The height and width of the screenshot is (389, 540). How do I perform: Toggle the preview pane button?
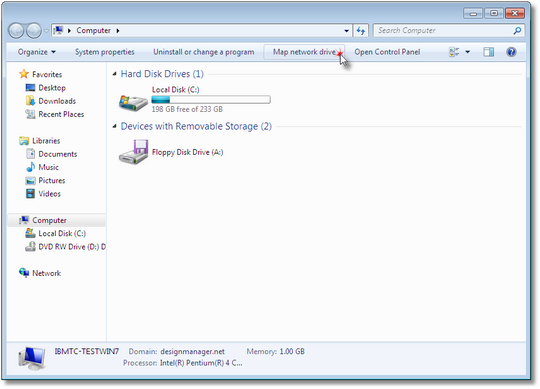pos(488,52)
